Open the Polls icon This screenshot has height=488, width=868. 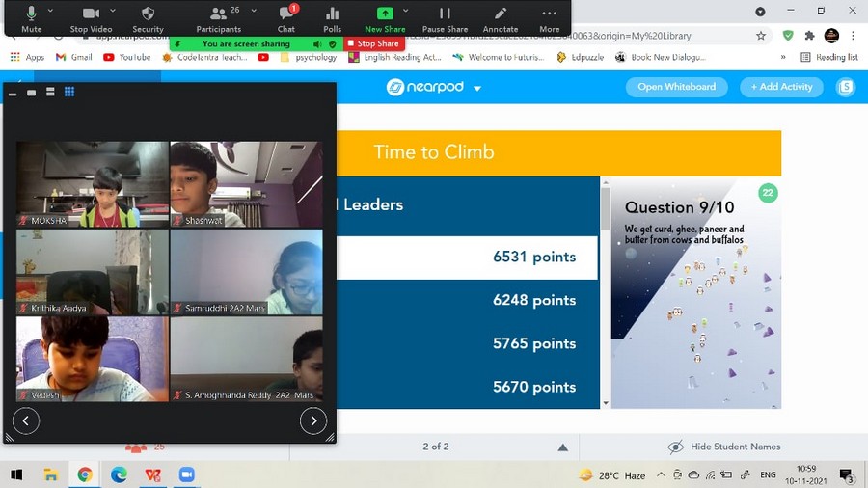(x=333, y=14)
